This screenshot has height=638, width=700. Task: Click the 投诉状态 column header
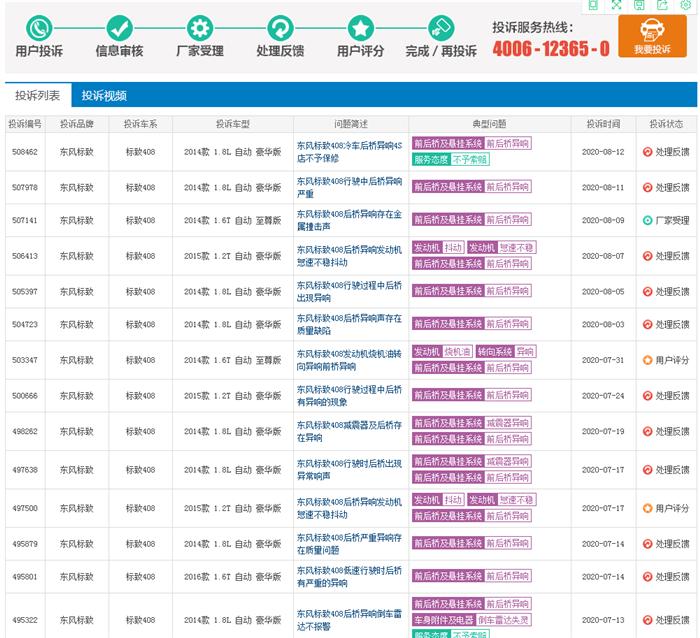point(666,124)
